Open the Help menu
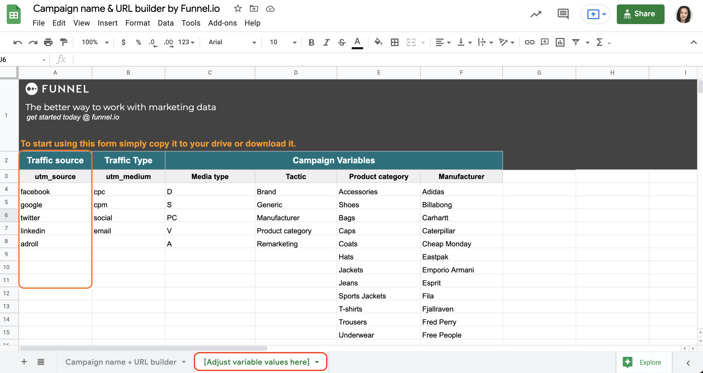703x373 pixels. pos(252,23)
